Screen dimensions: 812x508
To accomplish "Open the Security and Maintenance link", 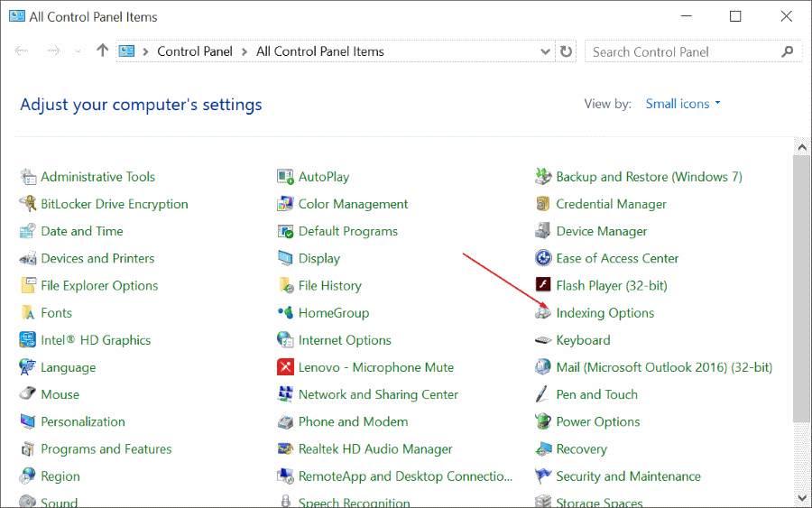I will 628,476.
